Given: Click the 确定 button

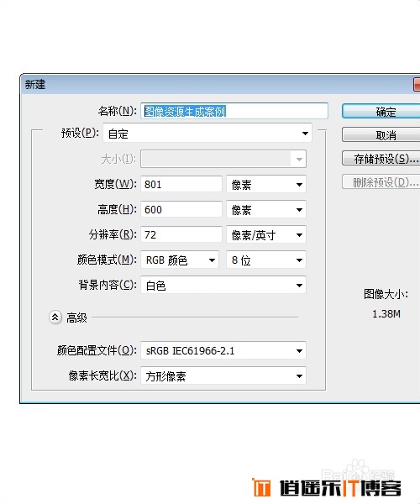Looking at the screenshot, I should (381, 112).
